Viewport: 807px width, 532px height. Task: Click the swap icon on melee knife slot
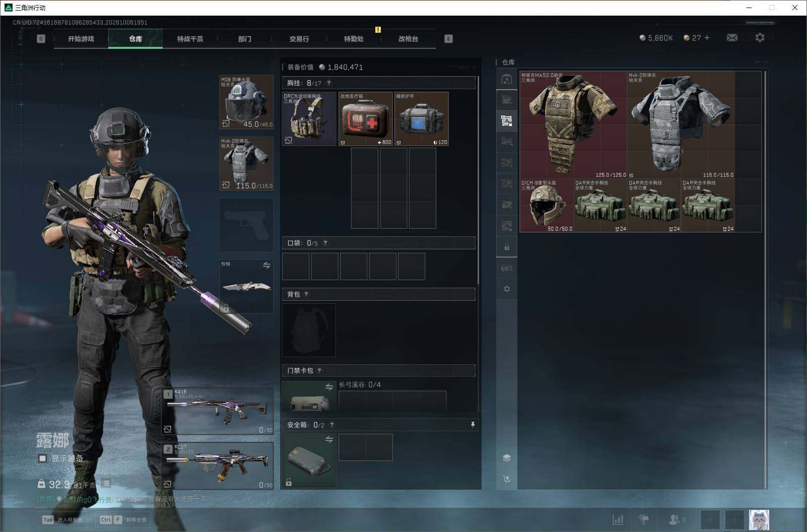pyautogui.click(x=266, y=265)
